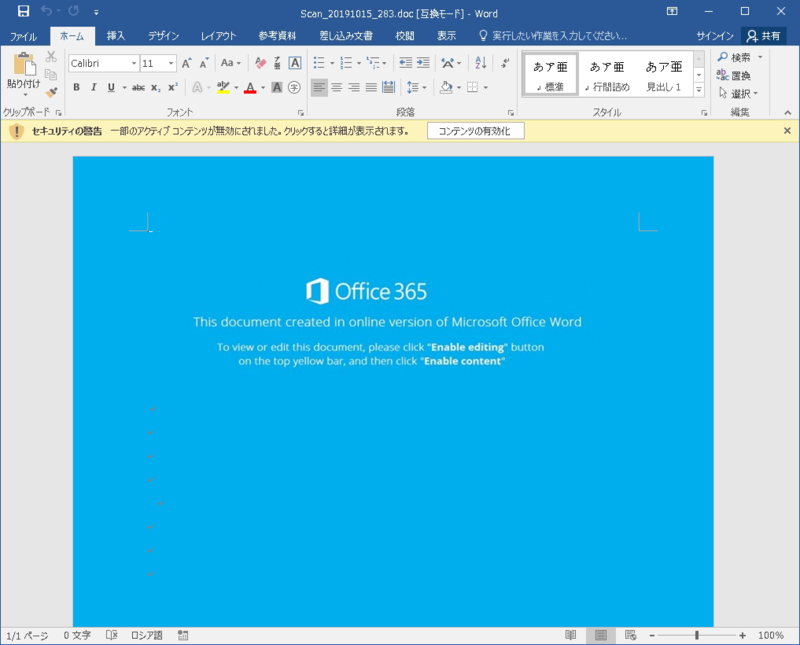
Task: Apply the 見出し 1 style
Action: pyautogui.click(x=664, y=75)
